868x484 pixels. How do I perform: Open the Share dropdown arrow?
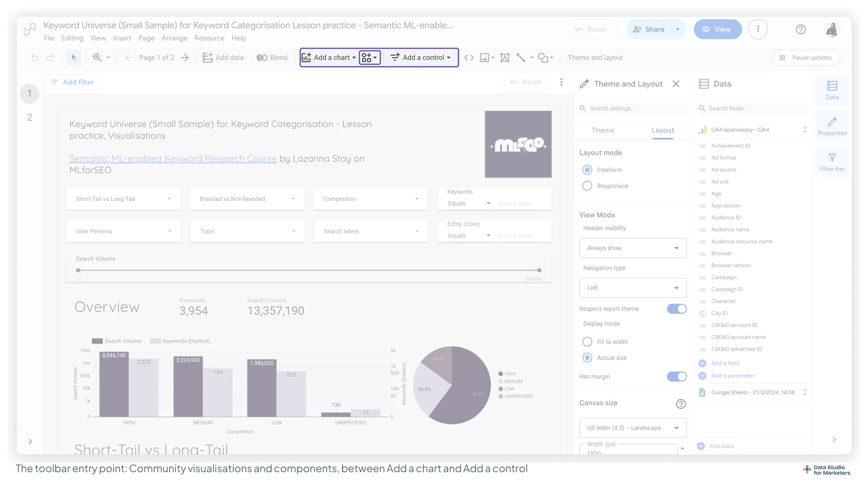coord(678,29)
